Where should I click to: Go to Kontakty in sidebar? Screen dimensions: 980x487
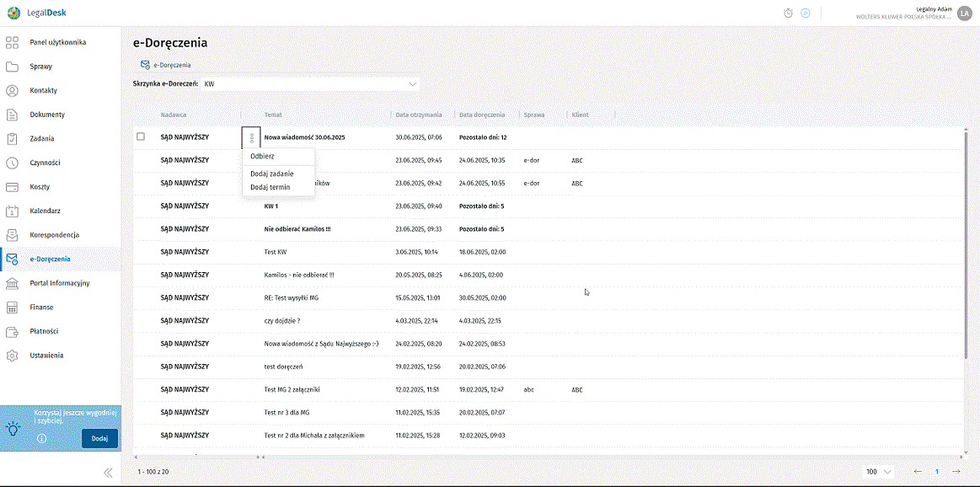click(43, 91)
